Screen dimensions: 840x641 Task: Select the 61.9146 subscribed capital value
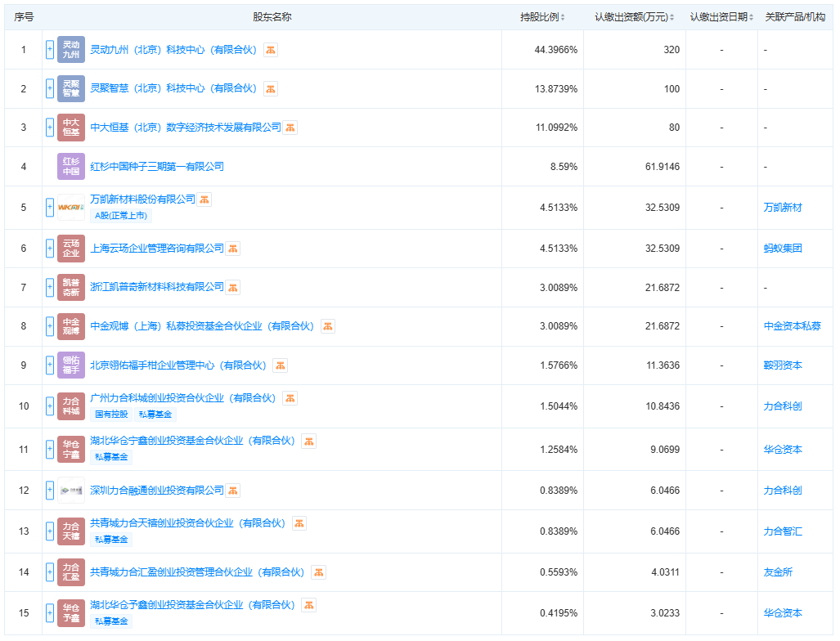tap(663, 167)
